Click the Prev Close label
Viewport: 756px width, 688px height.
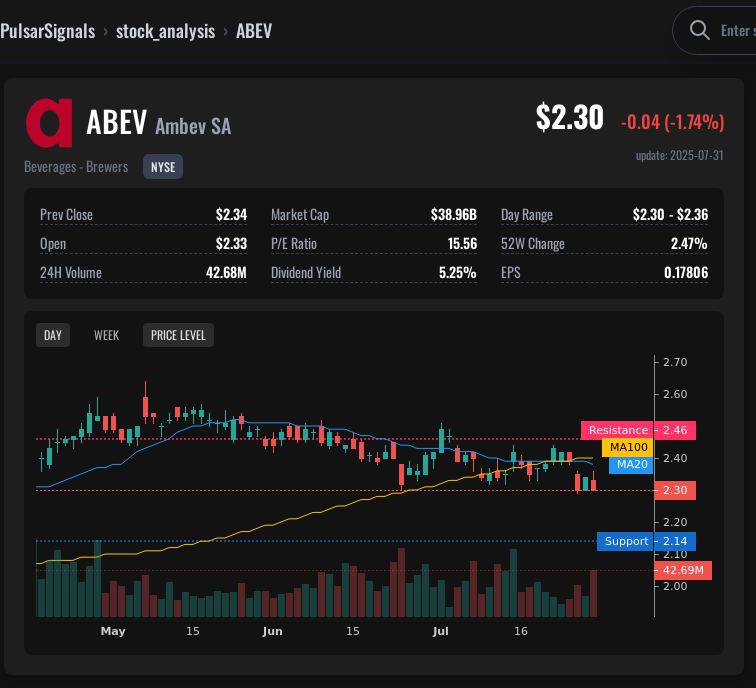tap(67, 215)
